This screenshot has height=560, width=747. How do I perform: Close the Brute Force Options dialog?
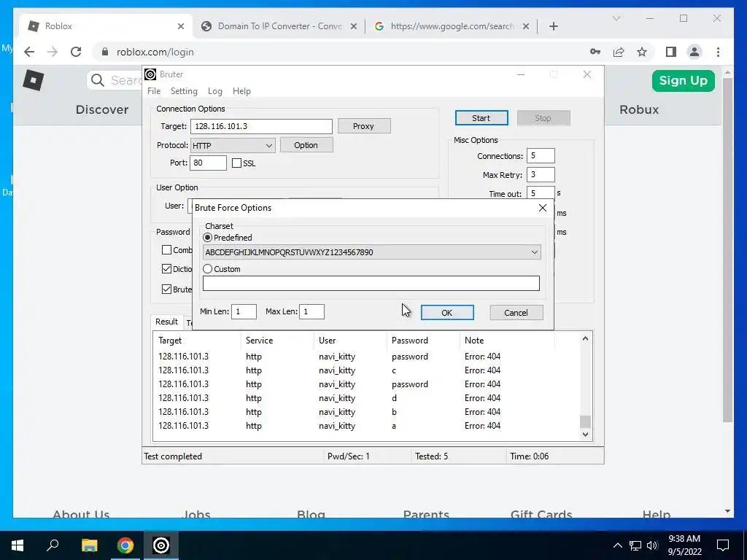[542, 208]
